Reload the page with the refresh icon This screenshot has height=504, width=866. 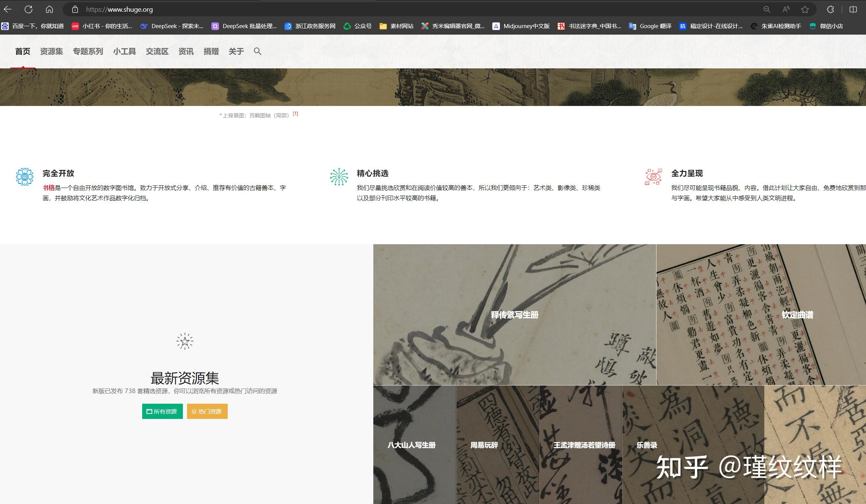[x=29, y=9]
